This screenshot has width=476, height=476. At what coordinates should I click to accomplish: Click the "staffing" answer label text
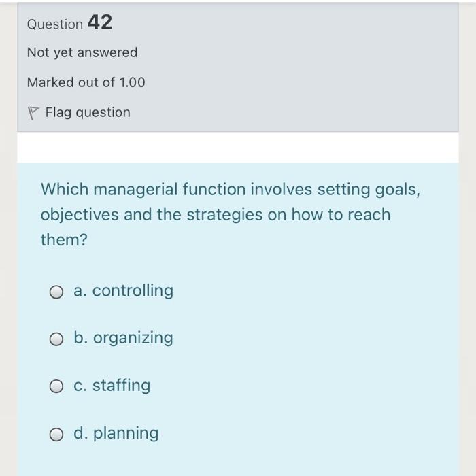tap(121, 386)
